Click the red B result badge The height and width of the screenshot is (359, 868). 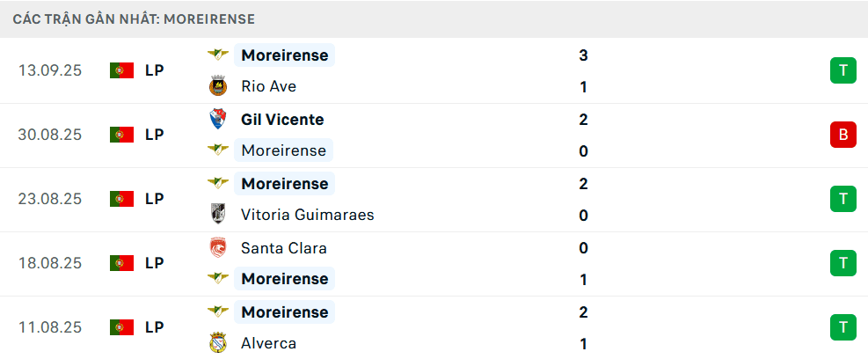pos(842,135)
